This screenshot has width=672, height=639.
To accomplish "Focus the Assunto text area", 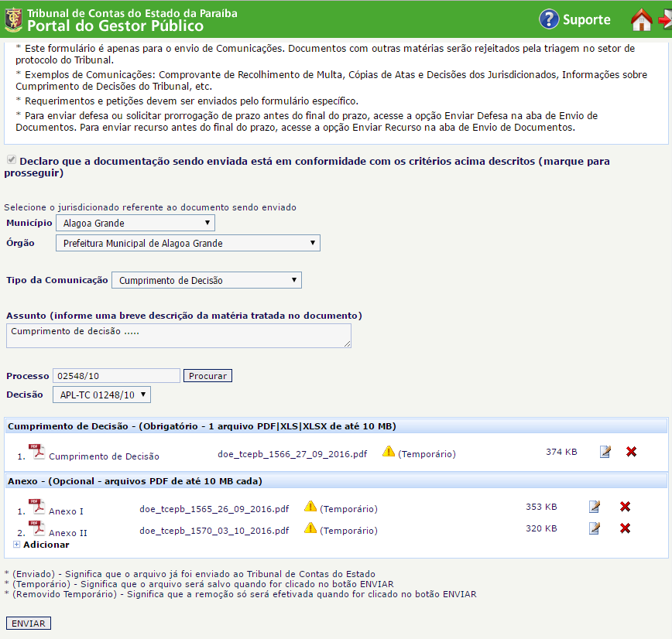I will click(178, 335).
